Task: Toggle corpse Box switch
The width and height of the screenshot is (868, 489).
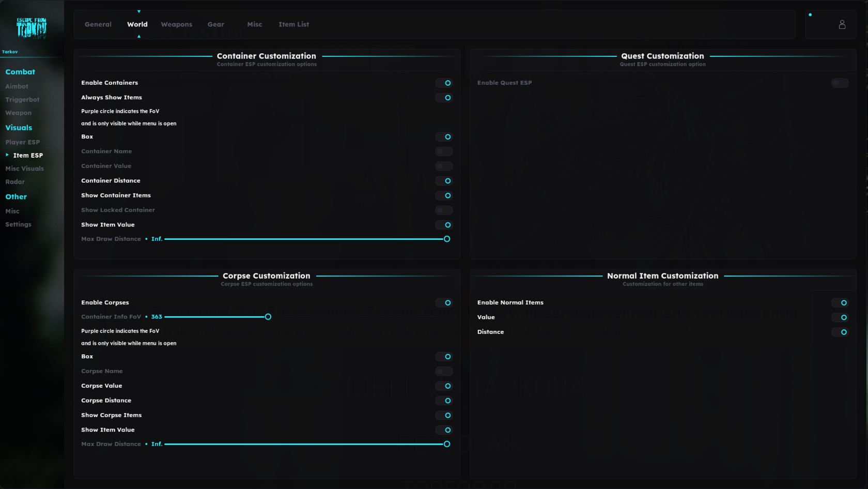Action: (x=444, y=357)
